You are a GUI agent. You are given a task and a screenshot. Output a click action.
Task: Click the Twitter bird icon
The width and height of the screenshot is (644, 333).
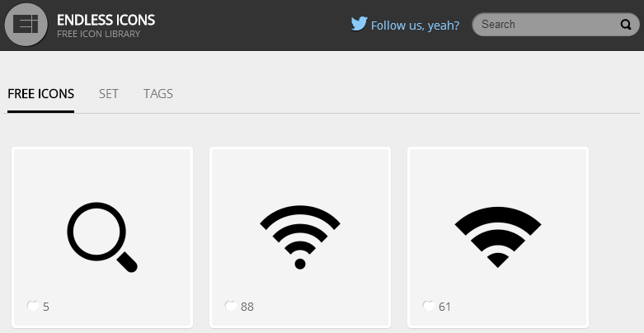(359, 24)
